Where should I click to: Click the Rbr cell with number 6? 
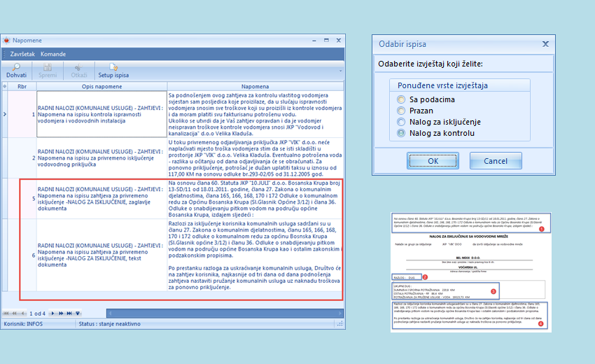click(22, 255)
